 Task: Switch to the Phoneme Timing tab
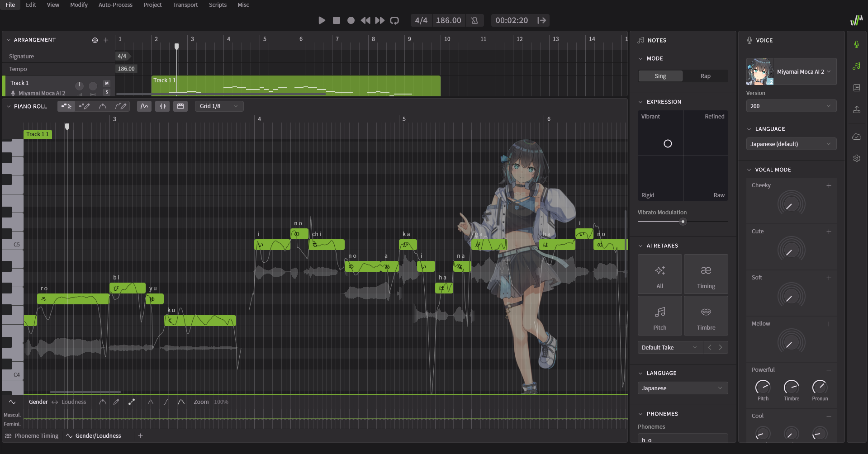click(32, 435)
